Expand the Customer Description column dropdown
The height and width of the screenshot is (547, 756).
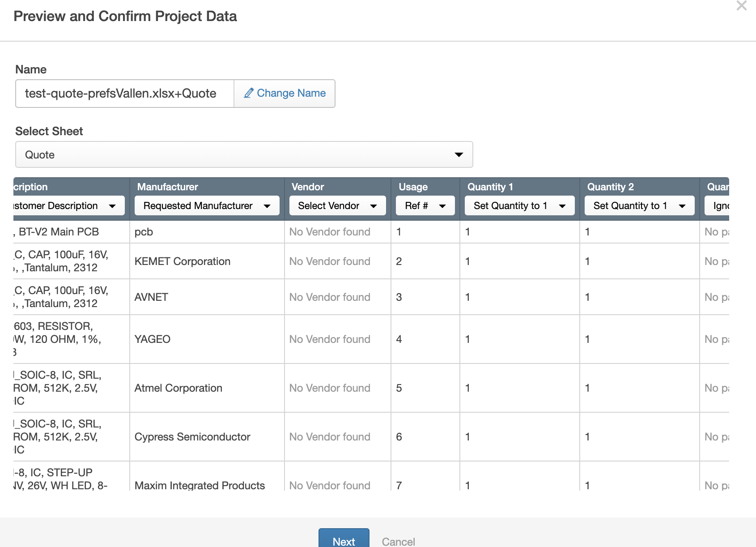[x=68, y=205]
